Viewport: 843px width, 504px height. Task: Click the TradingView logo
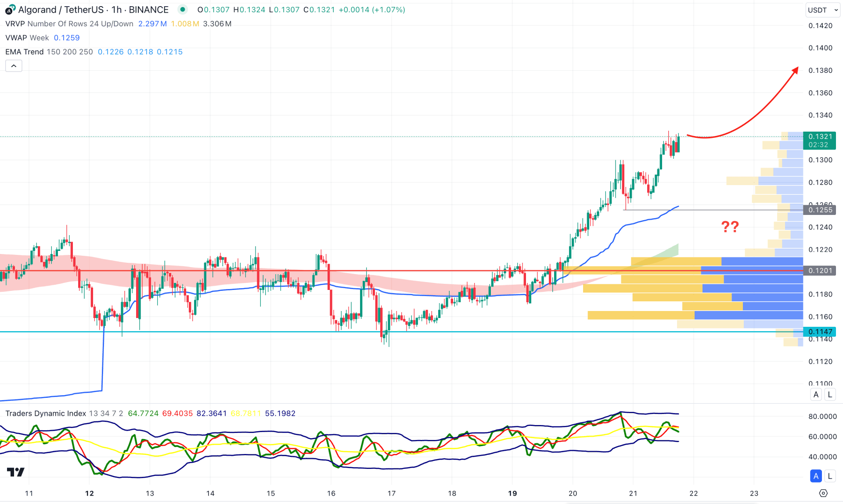(16, 472)
